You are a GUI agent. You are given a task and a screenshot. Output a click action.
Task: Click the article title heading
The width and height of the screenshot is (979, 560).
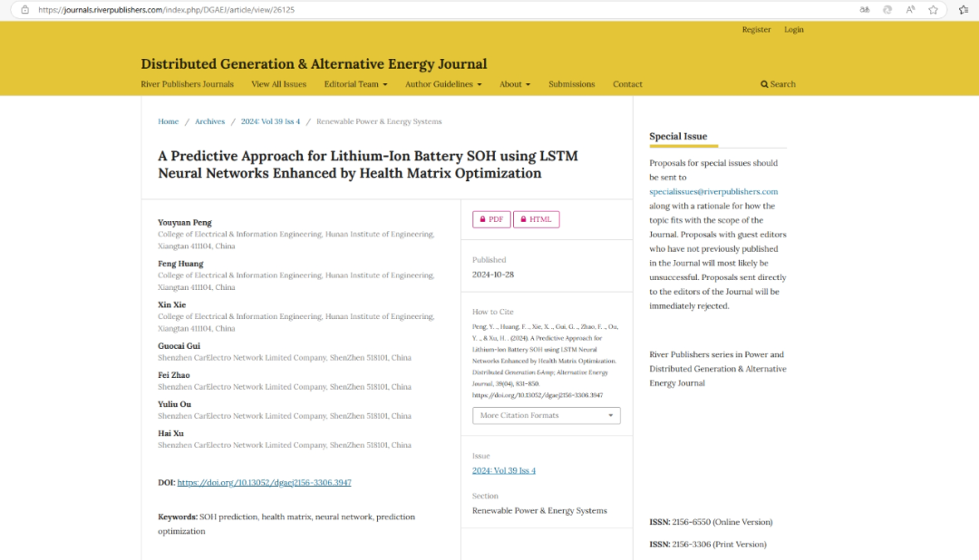point(368,164)
